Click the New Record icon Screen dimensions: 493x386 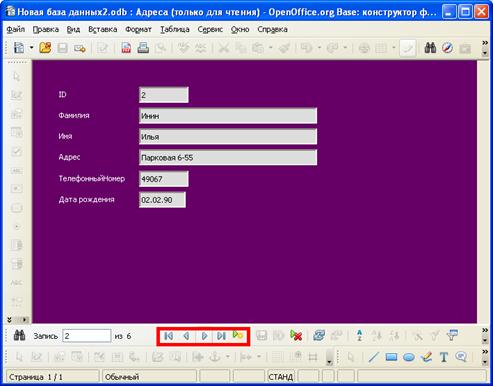pos(238,335)
